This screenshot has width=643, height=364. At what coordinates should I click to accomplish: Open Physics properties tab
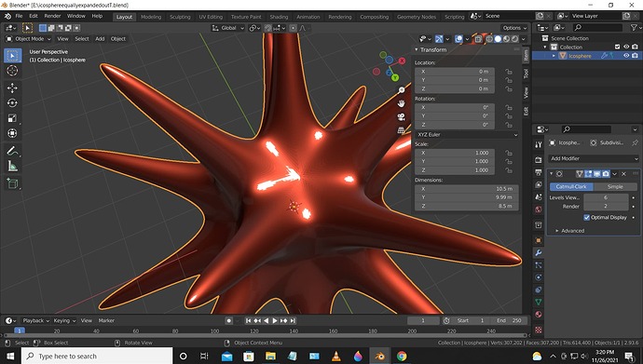[539, 277]
